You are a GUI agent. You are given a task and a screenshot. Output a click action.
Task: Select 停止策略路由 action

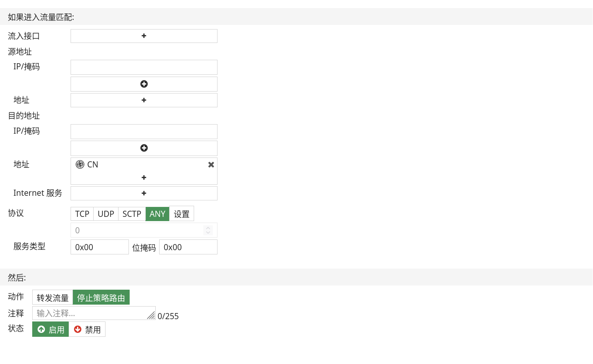coord(101,297)
